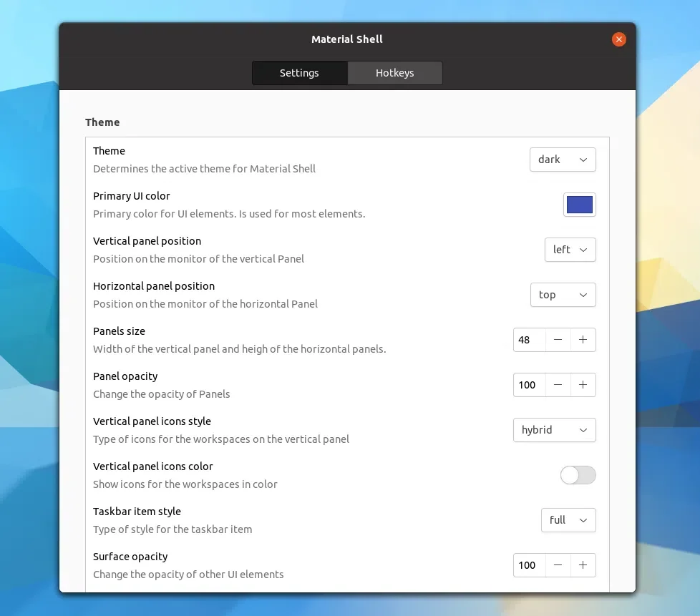This screenshot has width=700, height=616.
Task: Click the 'Taskbar item style' label
Action: pyautogui.click(x=137, y=512)
